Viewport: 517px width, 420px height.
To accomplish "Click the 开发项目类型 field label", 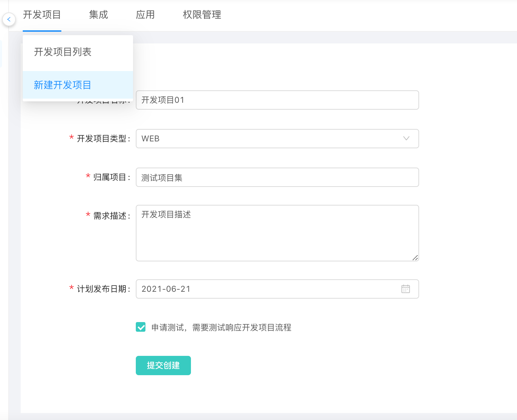I will tap(103, 139).
